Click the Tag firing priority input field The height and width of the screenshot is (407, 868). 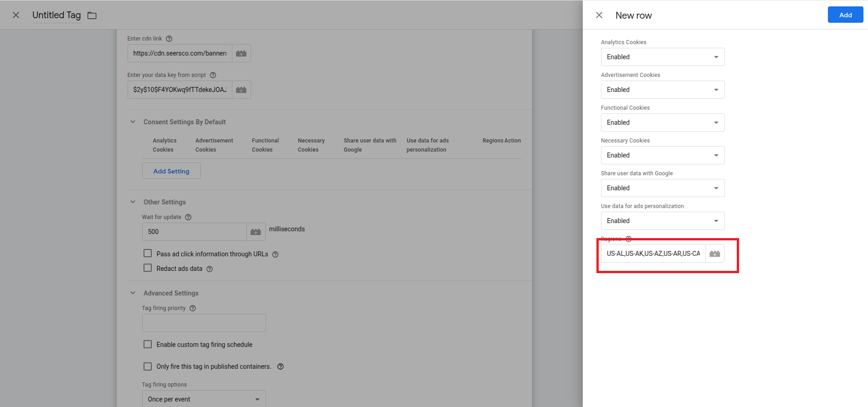(204, 323)
